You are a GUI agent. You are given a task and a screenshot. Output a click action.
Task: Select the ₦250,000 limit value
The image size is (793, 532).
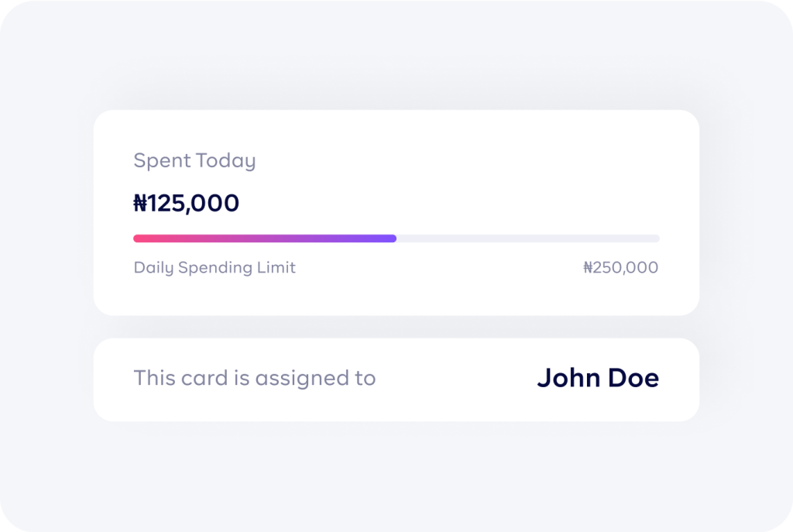click(x=620, y=268)
